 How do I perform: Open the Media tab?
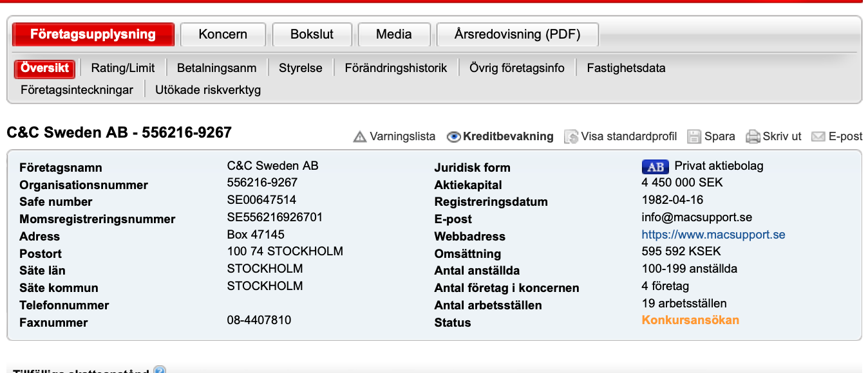click(x=394, y=35)
